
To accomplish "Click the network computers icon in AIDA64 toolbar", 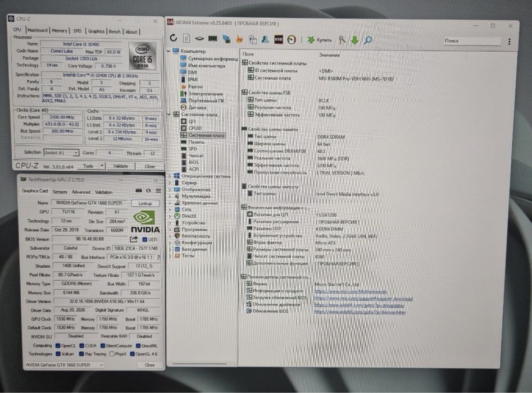I will 226,39.
